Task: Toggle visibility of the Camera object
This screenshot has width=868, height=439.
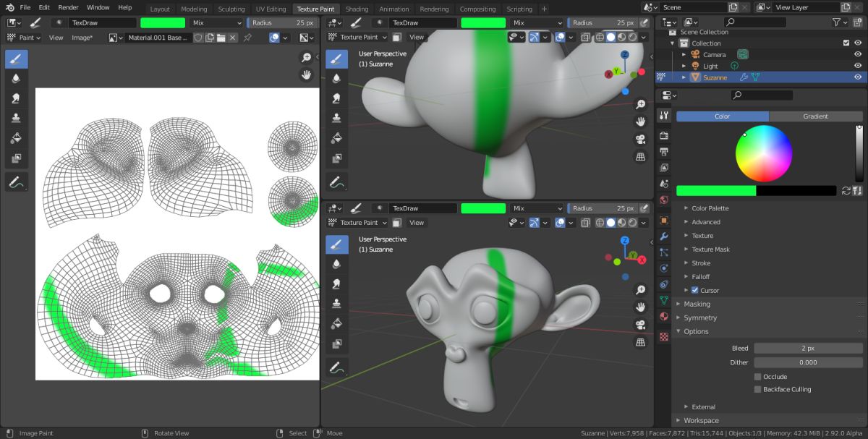Action: click(x=858, y=54)
